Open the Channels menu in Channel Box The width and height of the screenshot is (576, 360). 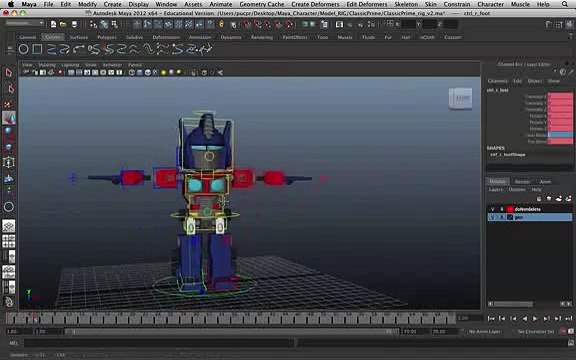pos(498,81)
